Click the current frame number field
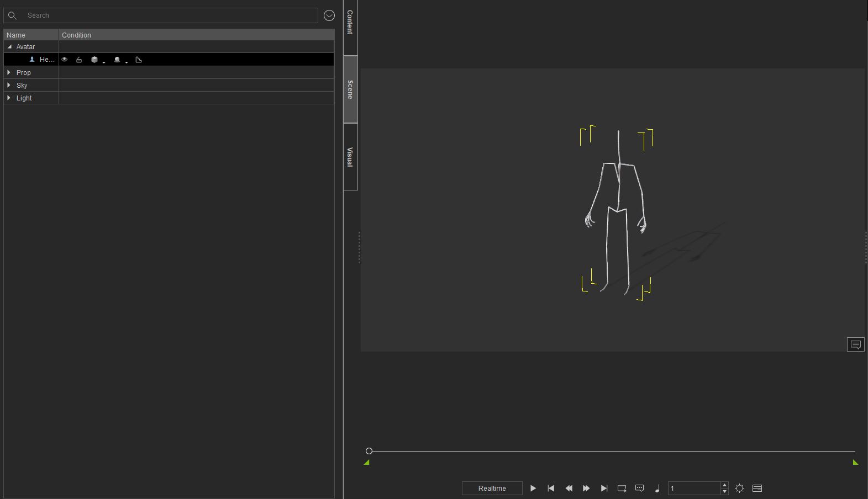The height and width of the screenshot is (499, 868). click(694, 488)
